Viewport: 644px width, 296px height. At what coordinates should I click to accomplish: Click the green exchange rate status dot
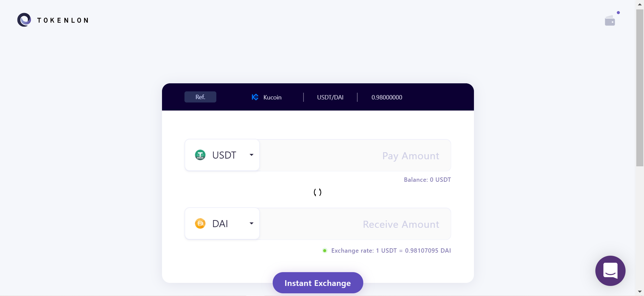325,251
